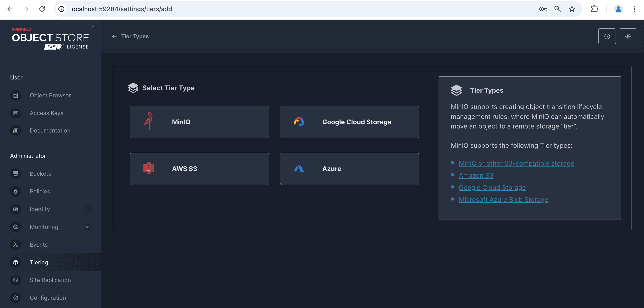Screen dimensions: 644x308
Task: Bookmark this page with the star icon
Action: coord(572,9)
